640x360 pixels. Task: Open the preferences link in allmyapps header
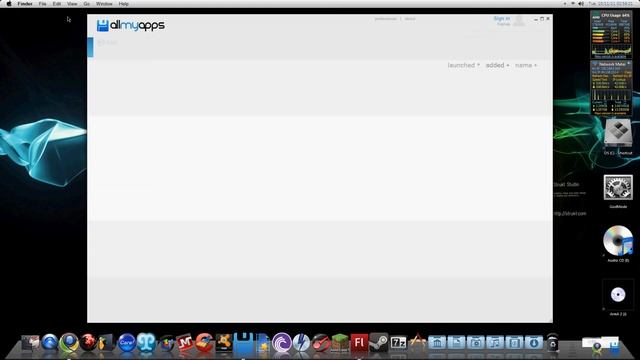point(385,19)
